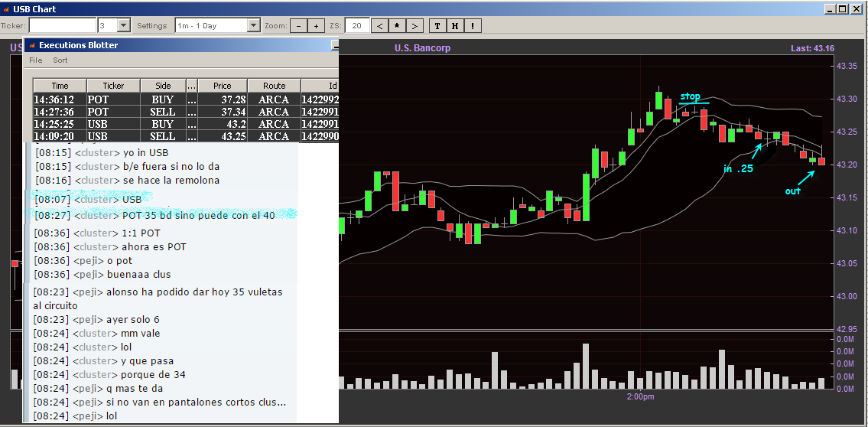The image size is (868, 427).
Task: Click the USB Chart app icon in title bar
Action: point(7,9)
